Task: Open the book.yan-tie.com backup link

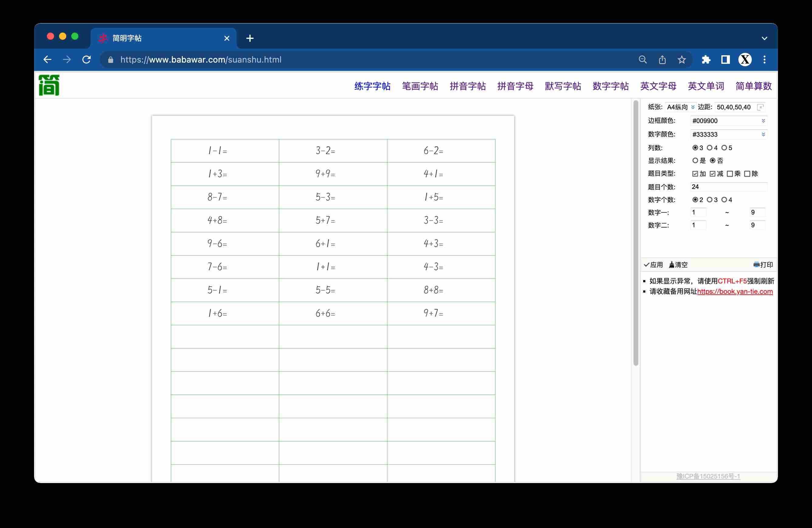Action: pos(735,291)
